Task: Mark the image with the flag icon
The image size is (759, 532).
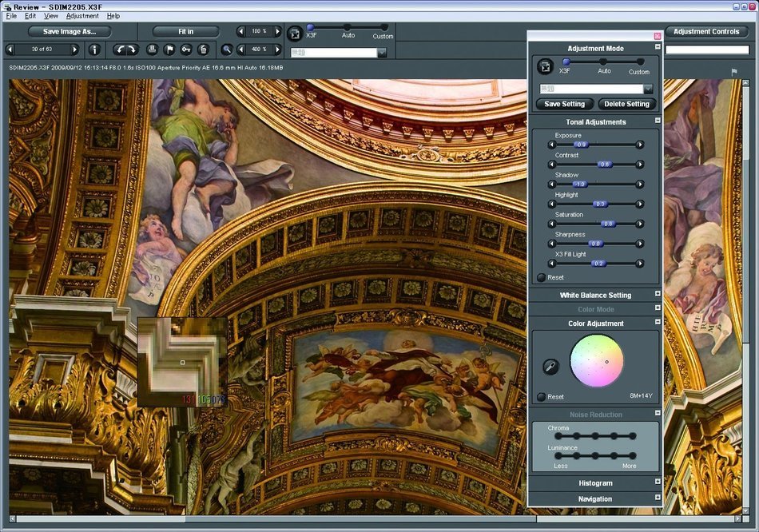Action: 169,50
